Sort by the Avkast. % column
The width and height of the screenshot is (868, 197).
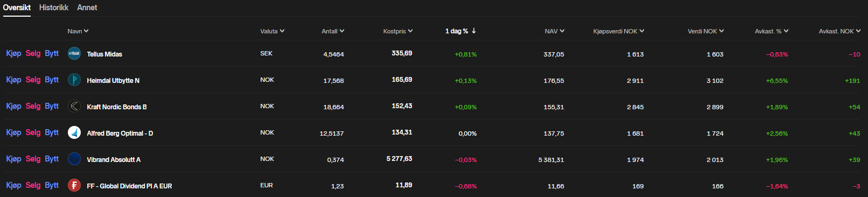tap(772, 31)
